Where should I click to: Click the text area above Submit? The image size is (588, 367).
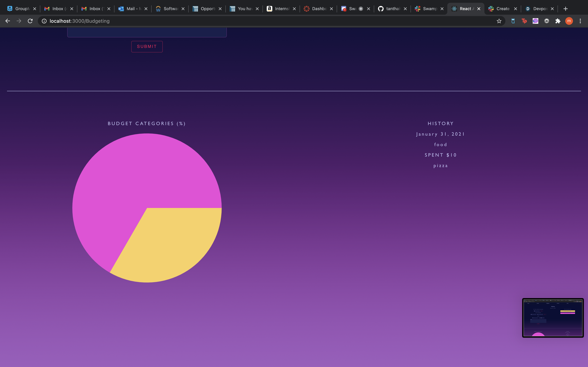(147, 32)
